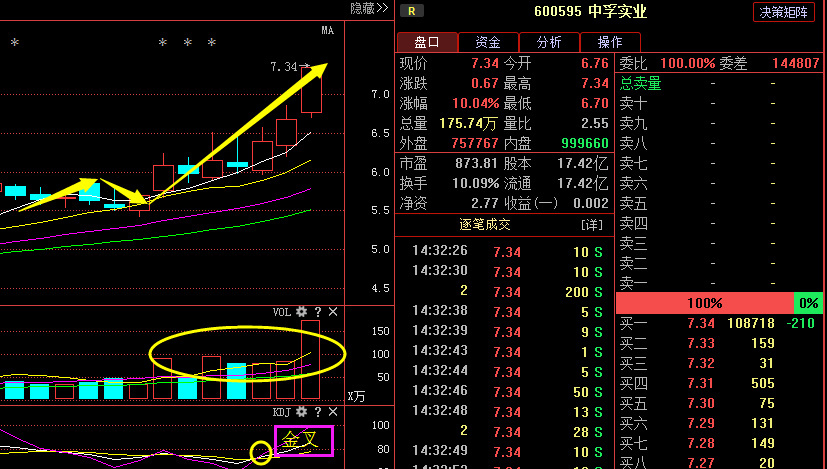Select 买七 price 7.28 row
Screen dimensions: 827x469
click(x=719, y=443)
